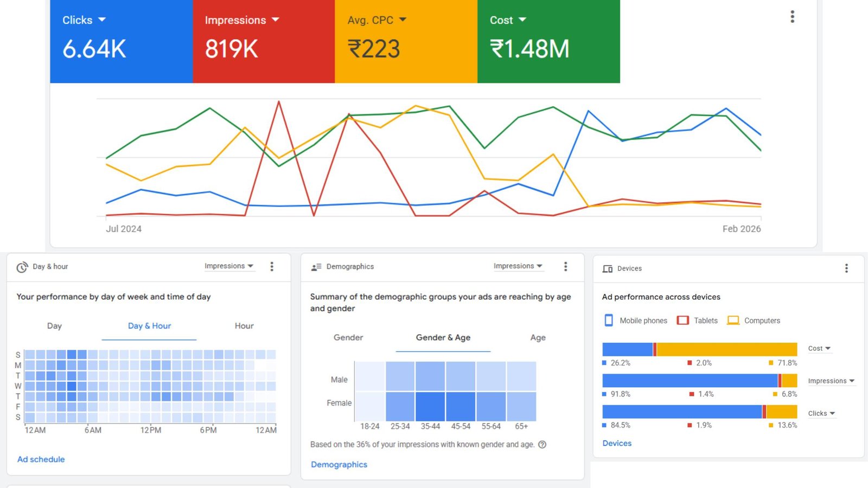Toggle Computers legend item

pos(754,320)
